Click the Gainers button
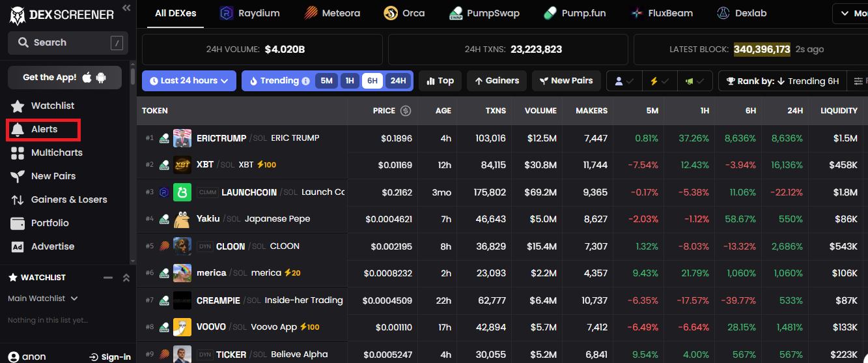This screenshot has height=363, width=868. coord(497,81)
